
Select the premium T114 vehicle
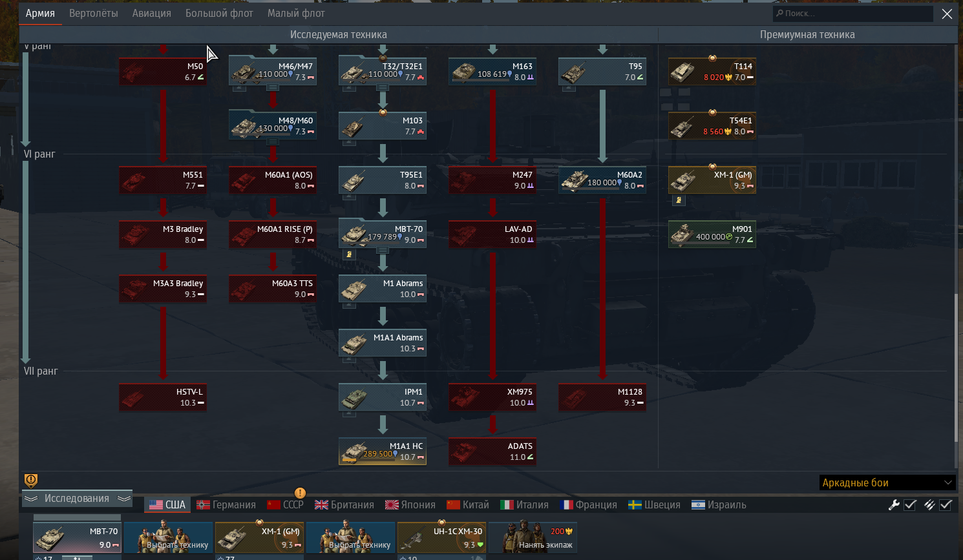coord(712,71)
